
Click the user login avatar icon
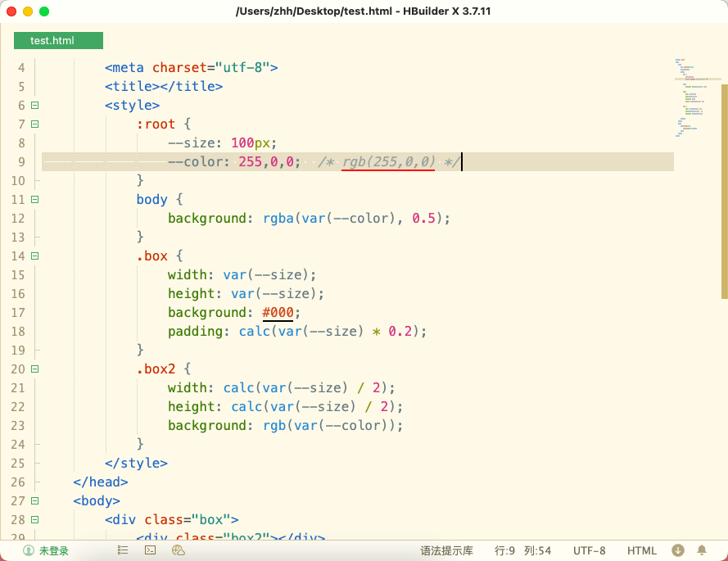[29, 551]
